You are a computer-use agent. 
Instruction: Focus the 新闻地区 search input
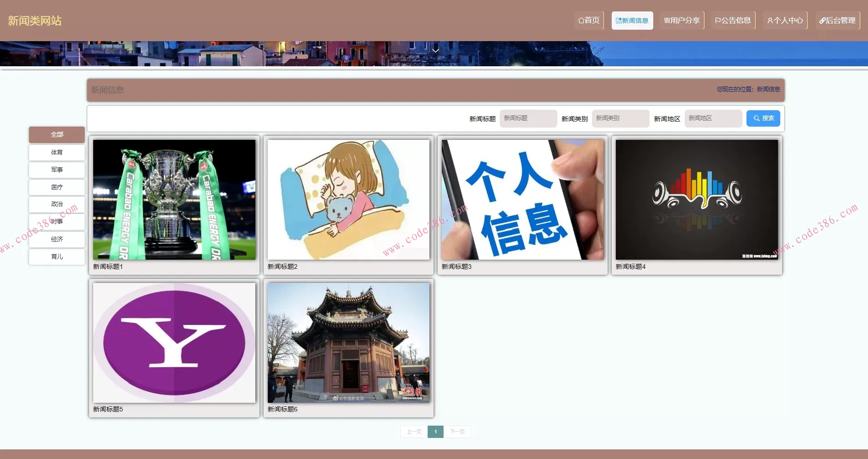coord(713,118)
